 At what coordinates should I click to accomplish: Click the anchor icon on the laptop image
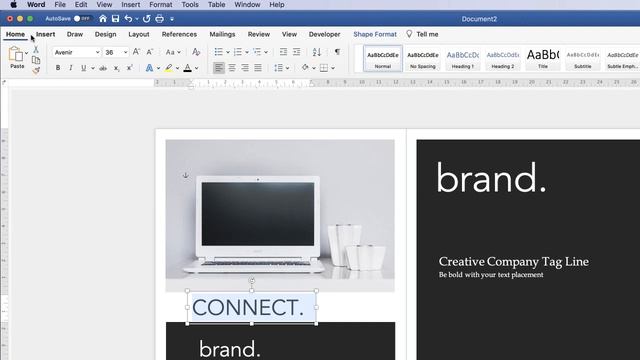(x=185, y=176)
